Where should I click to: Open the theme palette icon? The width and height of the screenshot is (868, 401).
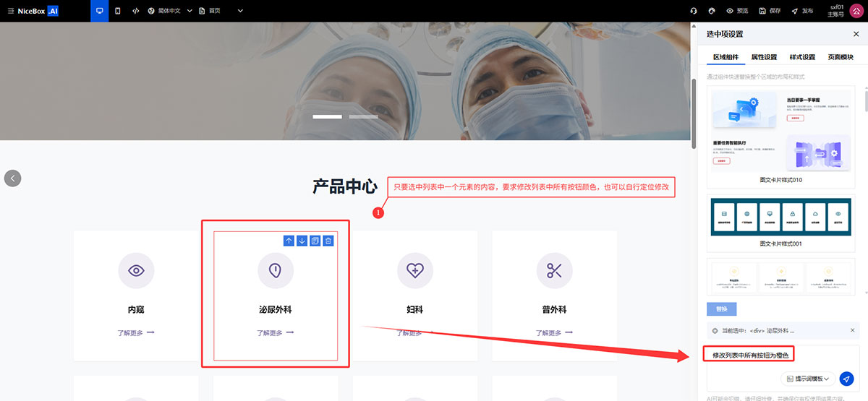tap(712, 11)
